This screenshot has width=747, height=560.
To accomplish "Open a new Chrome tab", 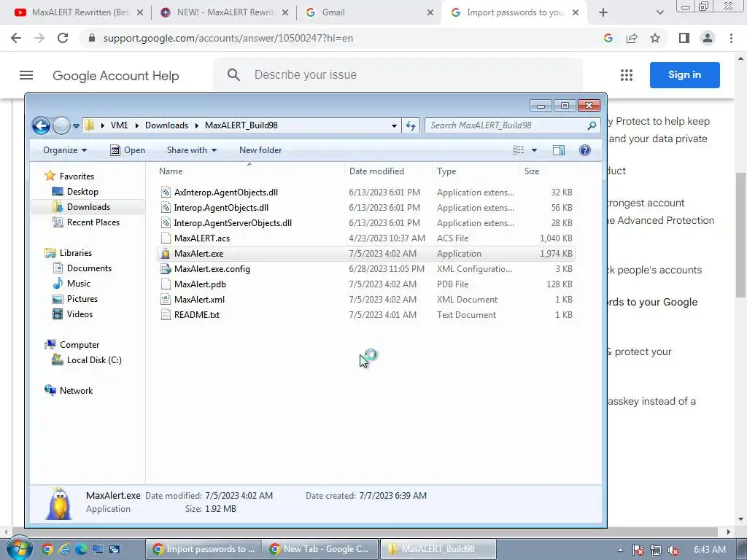I will click(603, 12).
